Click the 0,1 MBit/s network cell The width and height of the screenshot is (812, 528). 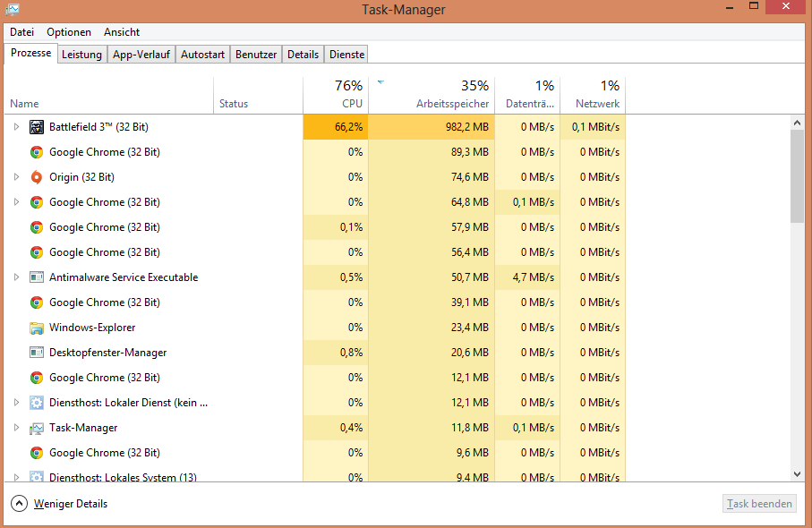pos(593,127)
